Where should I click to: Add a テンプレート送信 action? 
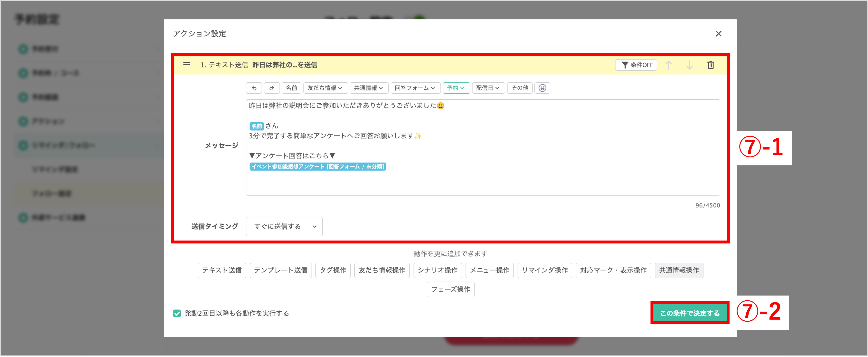point(280,270)
